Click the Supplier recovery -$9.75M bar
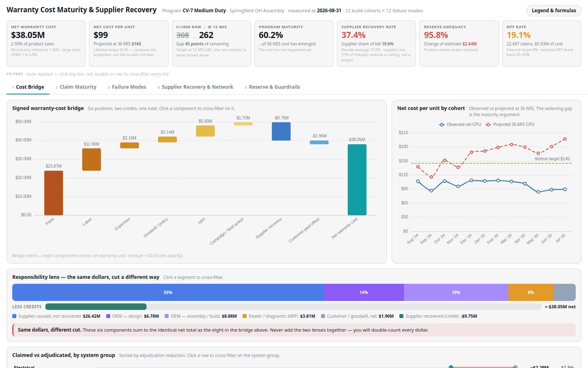The image size is (588, 368). pos(281,131)
